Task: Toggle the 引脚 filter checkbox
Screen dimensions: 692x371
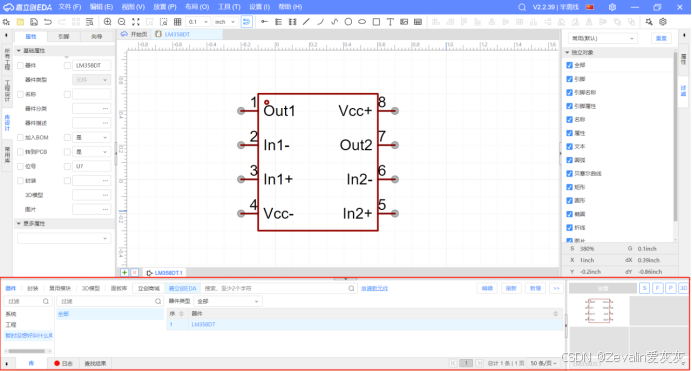Action: pyautogui.click(x=569, y=79)
